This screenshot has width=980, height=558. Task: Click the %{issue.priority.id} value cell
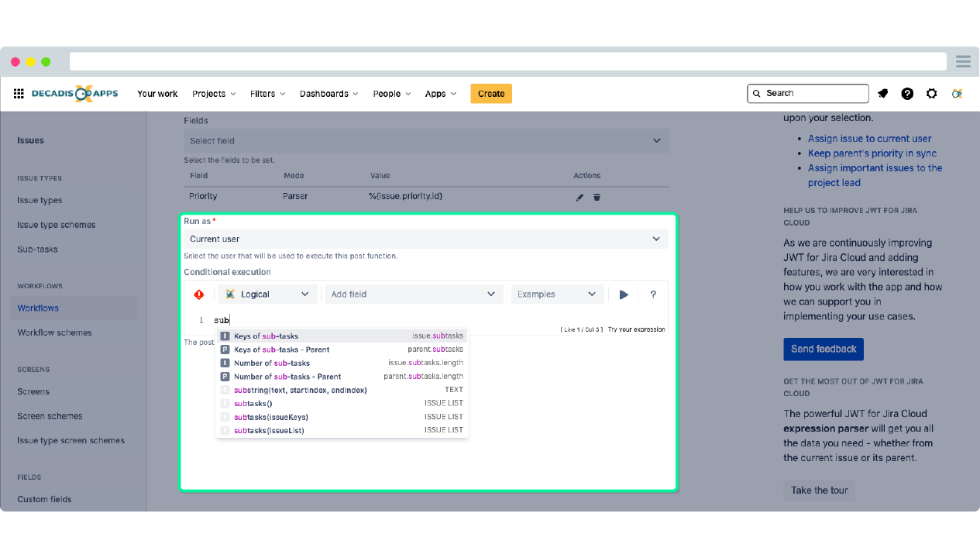[x=405, y=196]
